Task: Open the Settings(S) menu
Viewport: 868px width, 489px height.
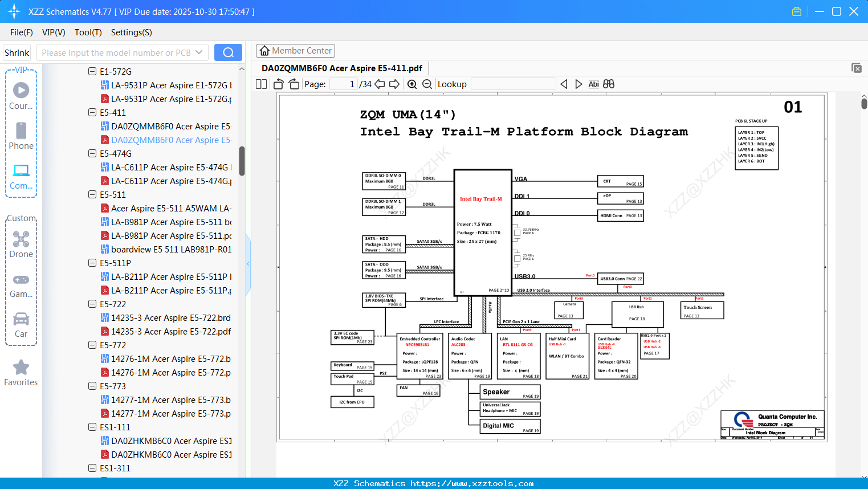Action: pyautogui.click(x=132, y=32)
